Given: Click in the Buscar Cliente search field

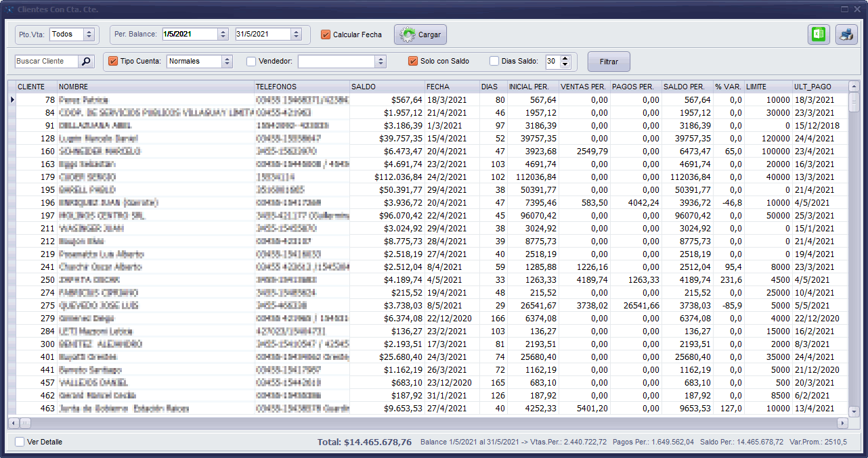Looking at the screenshot, I should point(46,62).
